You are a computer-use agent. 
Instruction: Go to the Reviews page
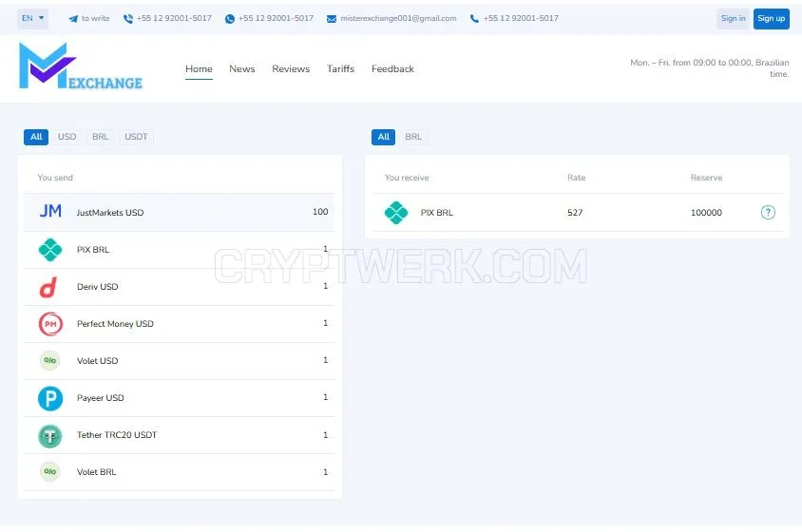tap(291, 68)
